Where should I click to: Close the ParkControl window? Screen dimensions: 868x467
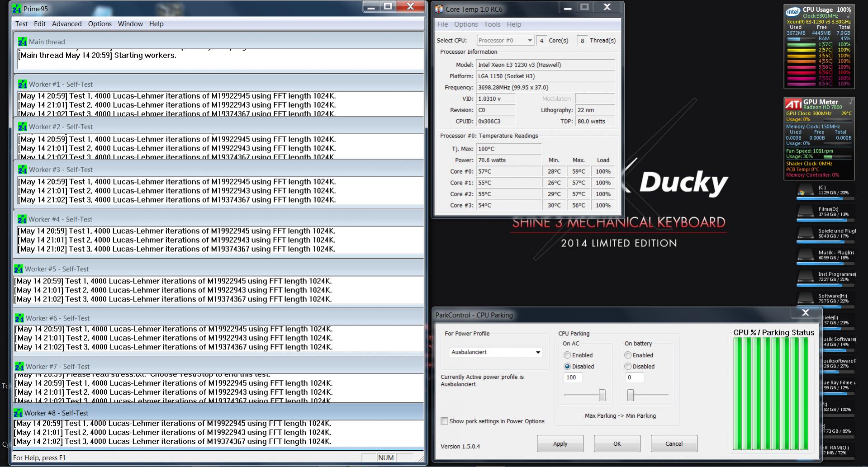805,313
